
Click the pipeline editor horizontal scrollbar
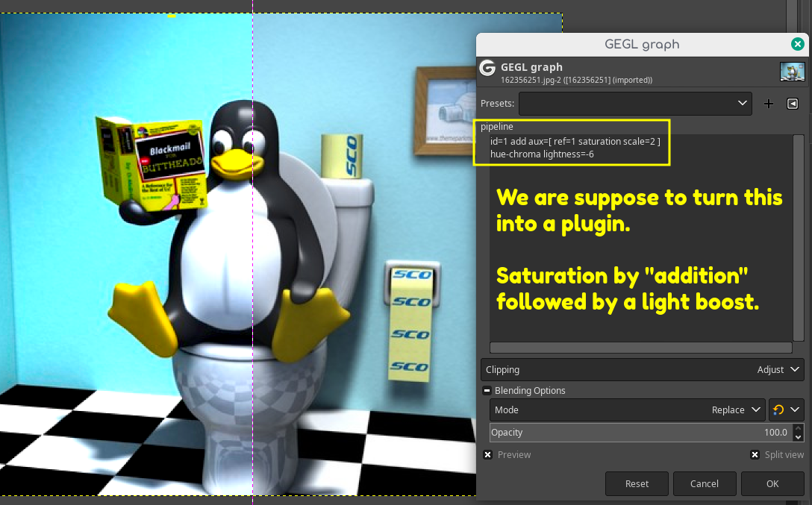coord(640,347)
